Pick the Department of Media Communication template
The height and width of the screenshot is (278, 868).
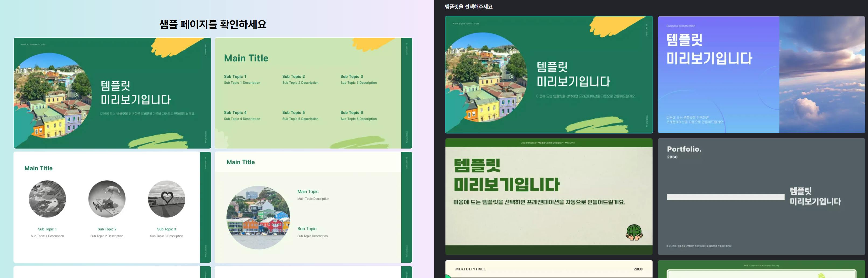click(549, 196)
